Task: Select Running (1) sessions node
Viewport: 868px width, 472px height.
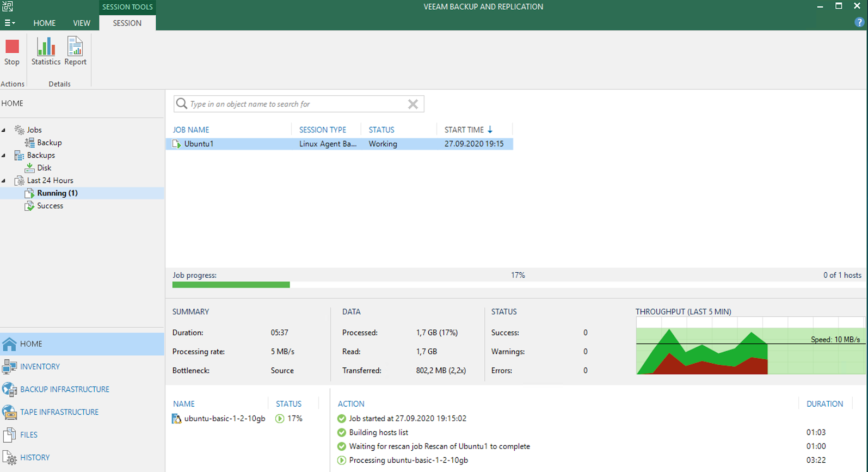Action: coord(57,193)
